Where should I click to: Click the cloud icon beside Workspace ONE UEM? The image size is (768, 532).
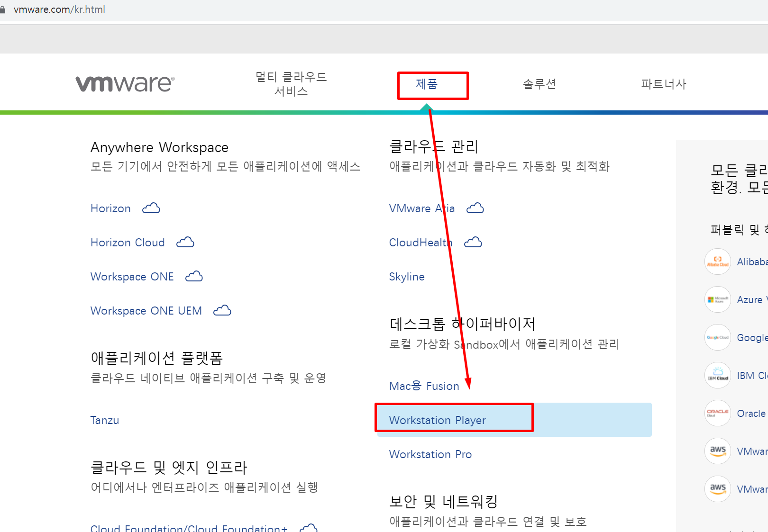pos(222,310)
